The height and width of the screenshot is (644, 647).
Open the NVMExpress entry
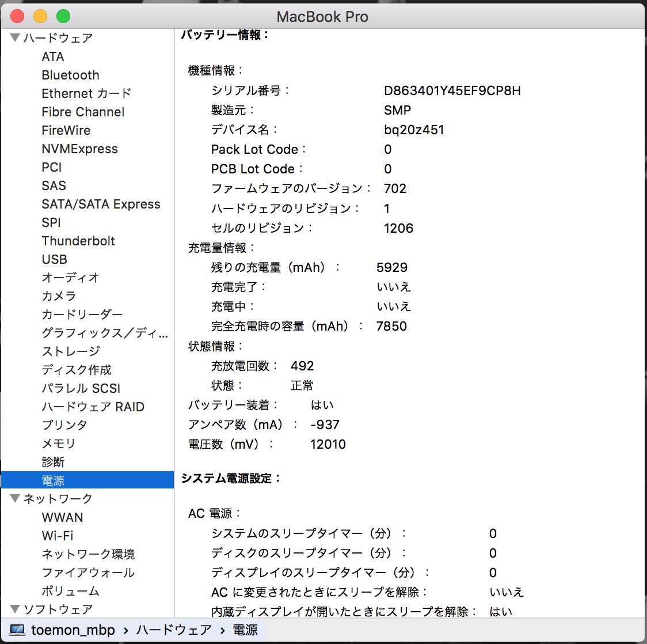(x=79, y=149)
